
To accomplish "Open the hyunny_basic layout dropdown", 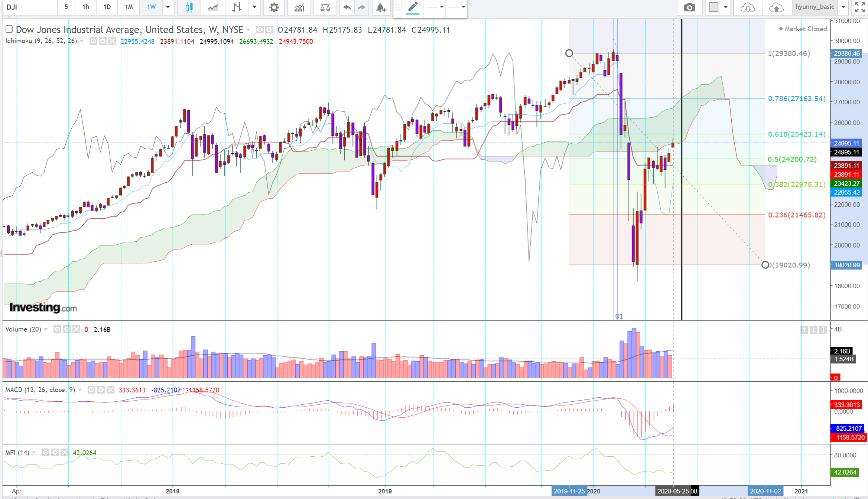I will tap(843, 7).
